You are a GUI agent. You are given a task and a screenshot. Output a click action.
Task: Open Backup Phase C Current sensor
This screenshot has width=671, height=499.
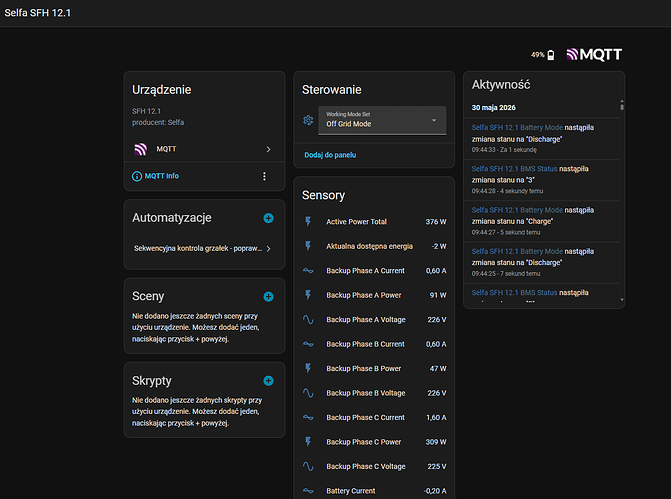point(374,417)
